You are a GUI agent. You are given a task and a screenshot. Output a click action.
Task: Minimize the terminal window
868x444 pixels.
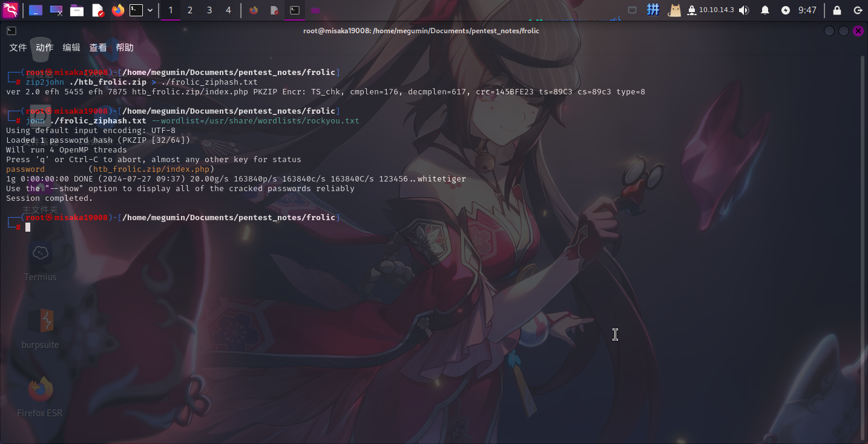829,31
